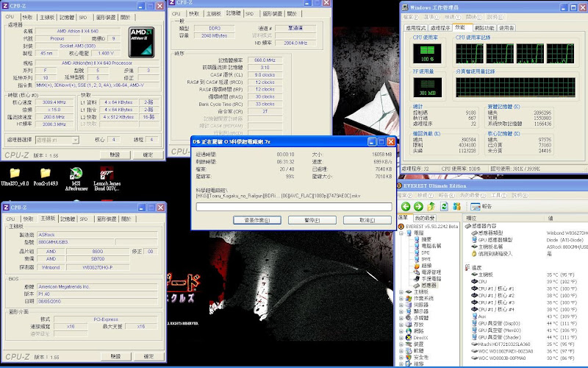The height and width of the screenshot is (368, 588).
Task: Refresh EVEREST with the refresh toolbar icon
Action: (445, 206)
